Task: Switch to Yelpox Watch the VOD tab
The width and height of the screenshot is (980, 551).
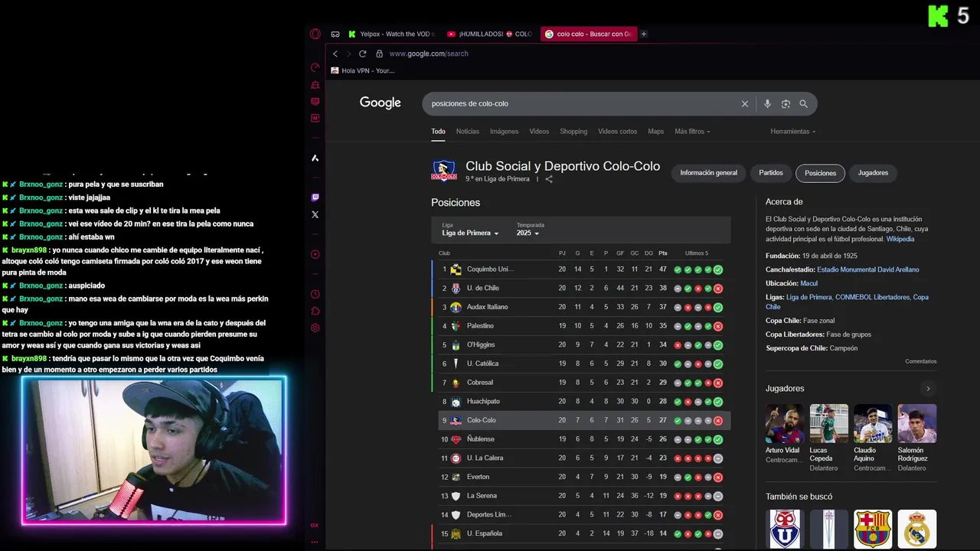Action: point(391,34)
